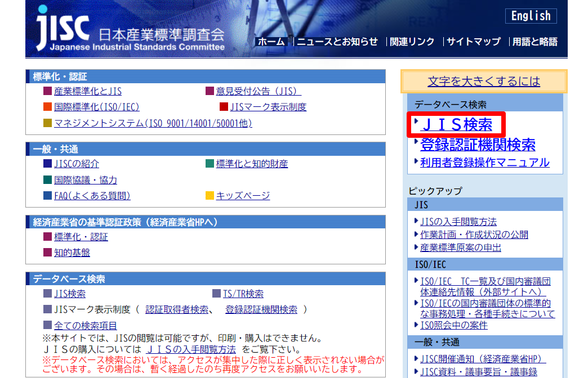588x378 pixels.
Task: Click gray square beside JIS検索 in main panel
Action: 47,293
